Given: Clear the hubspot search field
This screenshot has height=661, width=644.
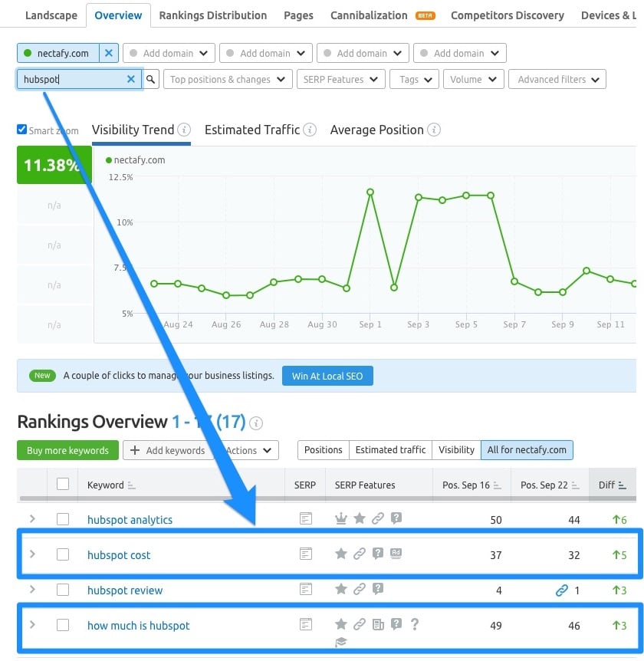Looking at the screenshot, I should point(131,79).
